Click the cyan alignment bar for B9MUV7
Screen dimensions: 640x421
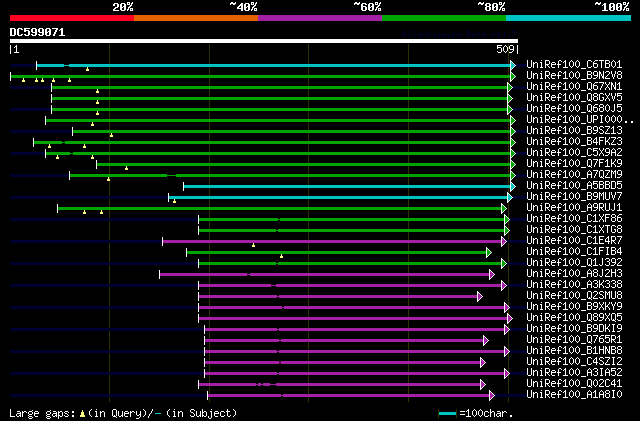point(338,198)
